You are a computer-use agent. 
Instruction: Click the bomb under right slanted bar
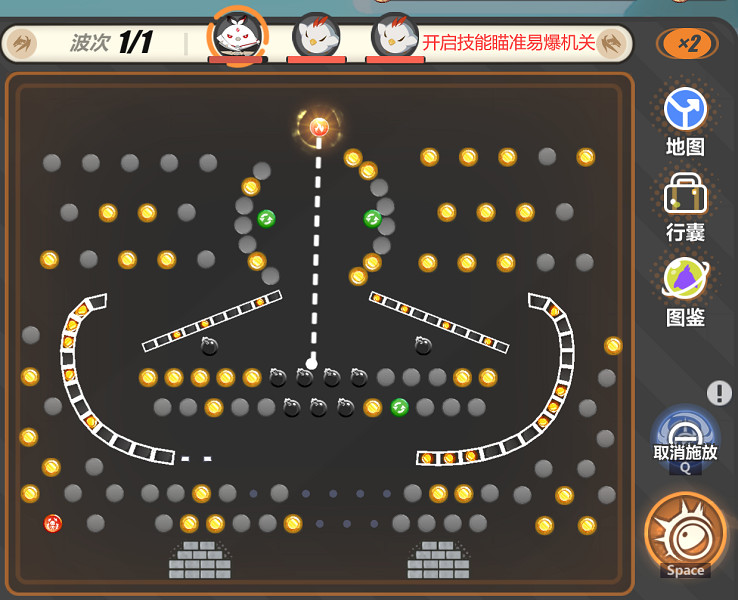(x=423, y=346)
